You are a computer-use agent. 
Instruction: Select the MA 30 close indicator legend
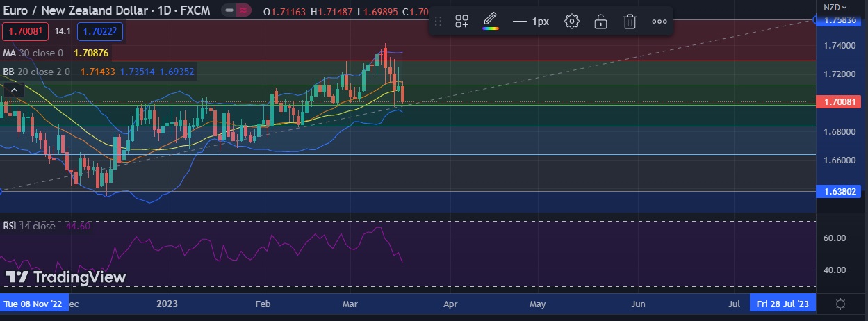click(x=32, y=53)
